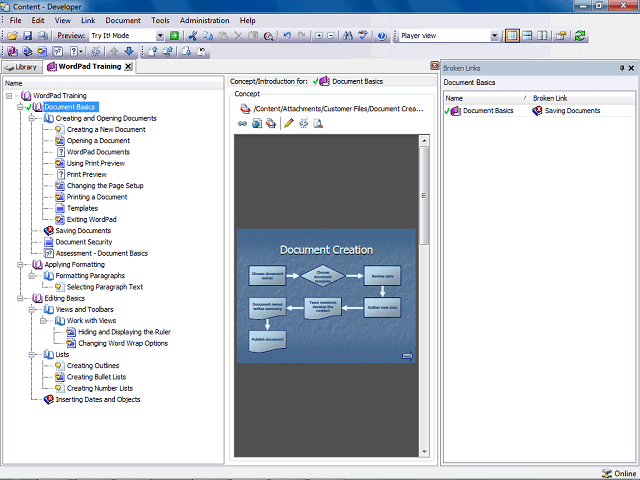Open the Link menu
This screenshot has width=640, height=480.
click(88, 20)
